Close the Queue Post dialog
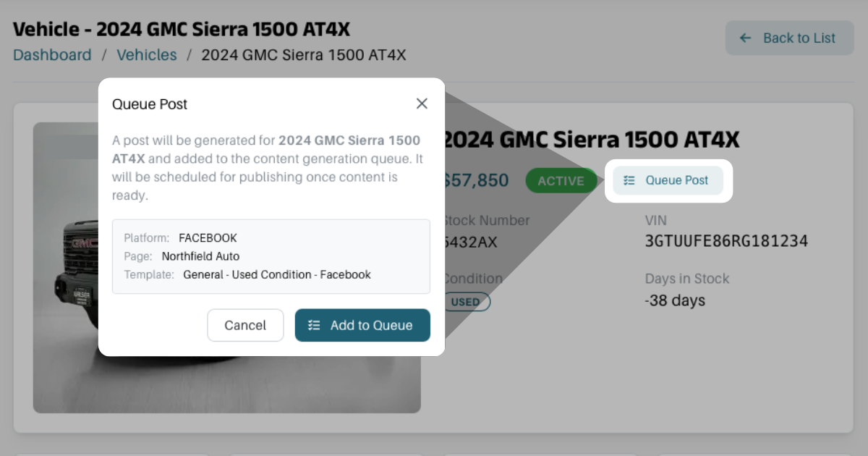 [x=422, y=104]
